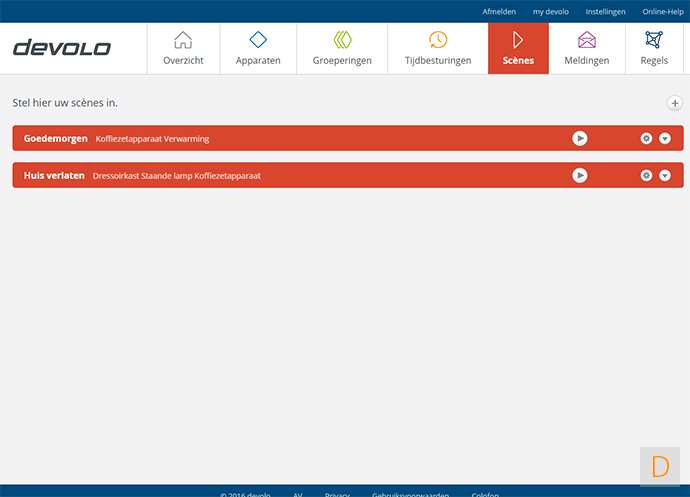Click the clock icon above Tijdbesturingen
690x497 pixels.
pyautogui.click(x=438, y=40)
